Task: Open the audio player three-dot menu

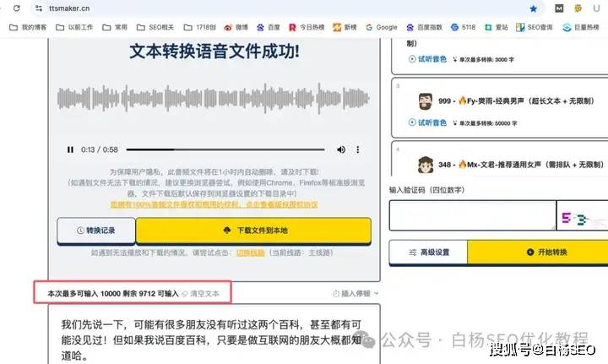Action: coord(357,149)
